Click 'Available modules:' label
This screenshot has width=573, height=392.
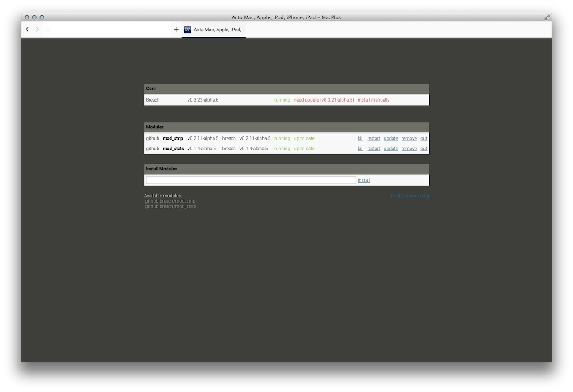[163, 196]
